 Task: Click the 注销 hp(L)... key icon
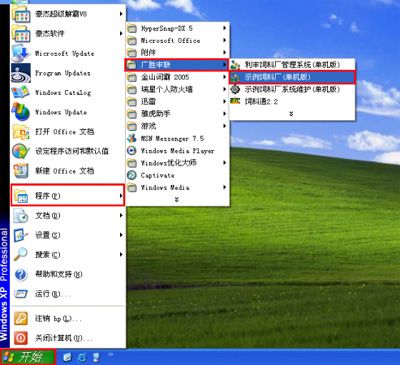pyautogui.click(x=21, y=319)
